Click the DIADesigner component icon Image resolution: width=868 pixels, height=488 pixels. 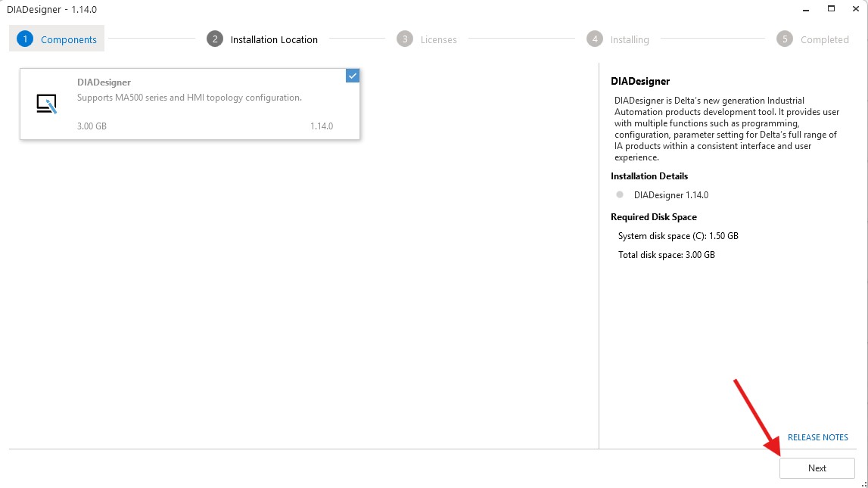pos(46,104)
